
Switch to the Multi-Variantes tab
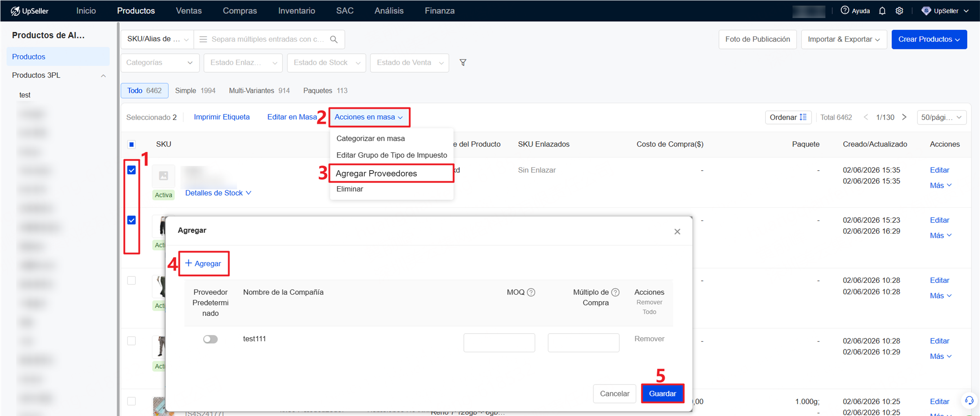click(x=259, y=91)
